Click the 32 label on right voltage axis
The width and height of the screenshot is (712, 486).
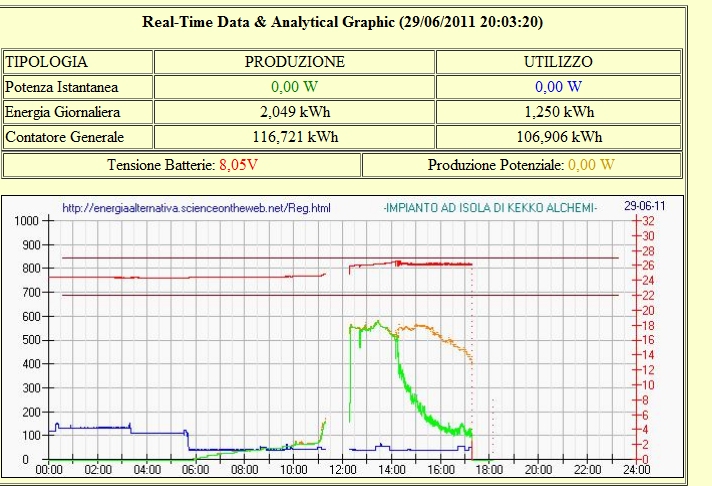(648, 221)
